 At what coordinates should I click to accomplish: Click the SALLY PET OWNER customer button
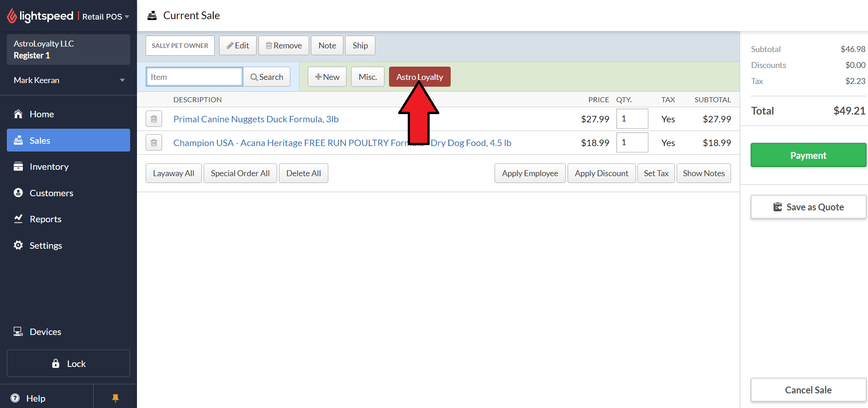point(180,46)
